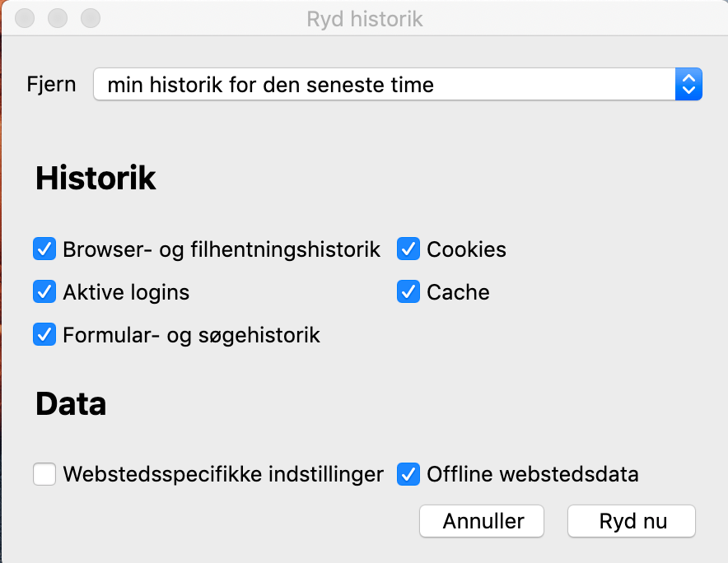This screenshot has width=728, height=563.
Task: Click the Fjern label
Action: [51, 84]
